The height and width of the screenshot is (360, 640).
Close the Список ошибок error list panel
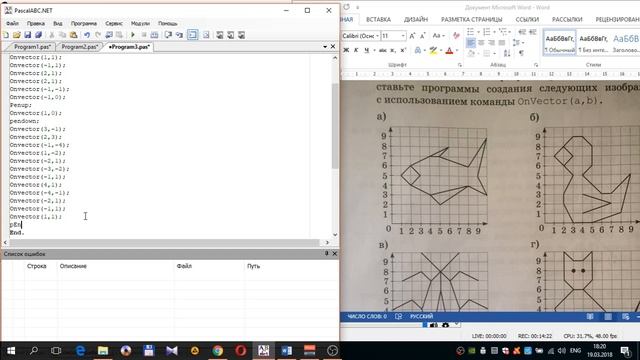[335, 253]
